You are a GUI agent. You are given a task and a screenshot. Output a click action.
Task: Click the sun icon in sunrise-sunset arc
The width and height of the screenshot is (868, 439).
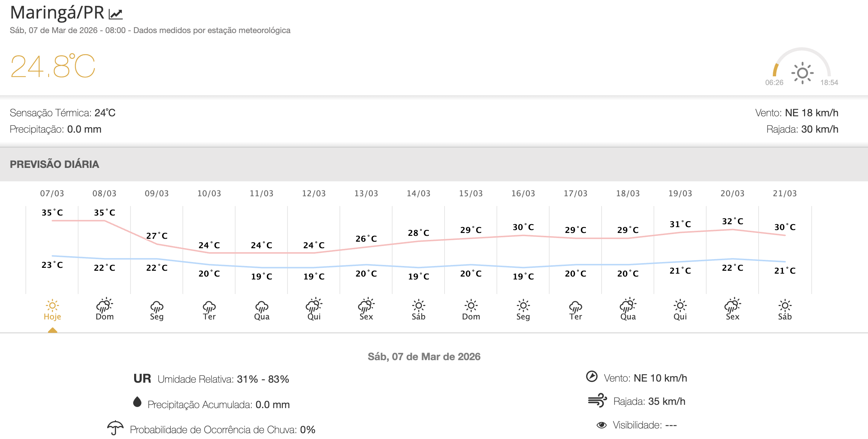[x=802, y=73]
